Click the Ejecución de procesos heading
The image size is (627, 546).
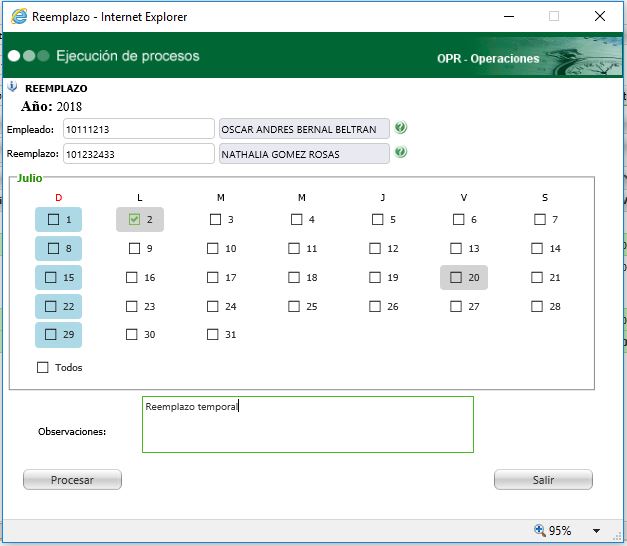(x=128, y=56)
